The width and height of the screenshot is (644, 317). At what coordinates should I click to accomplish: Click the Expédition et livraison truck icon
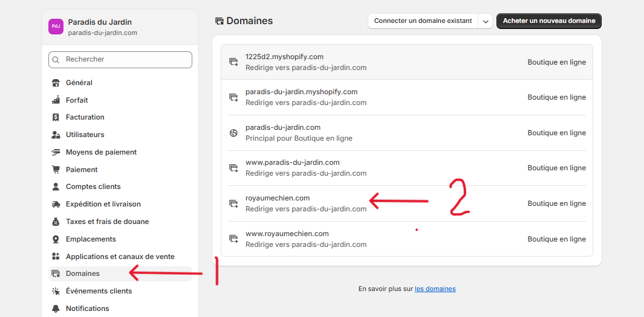pyautogui.click(x=56, y=204)
